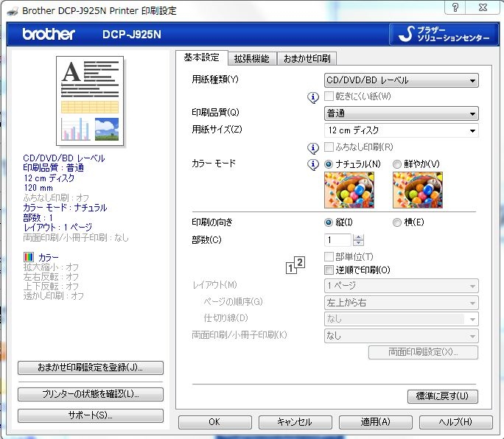Click the ナチュラル sample photo
Screen dimensions: 504x439
349,190
